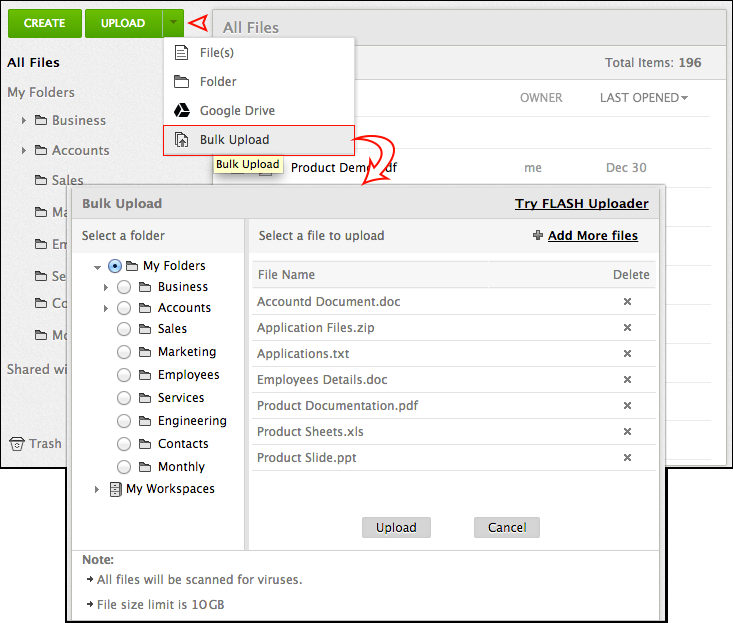733x623 pixels.
Task: Choose the Sales folder radio button
Action: pyautogui.click(x=124, y=329)
